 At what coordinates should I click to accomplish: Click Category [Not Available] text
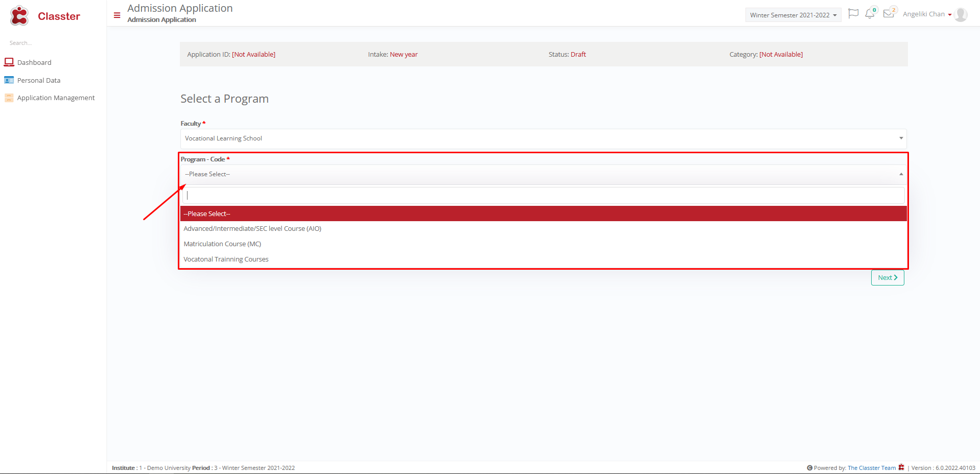coord(766,54)
